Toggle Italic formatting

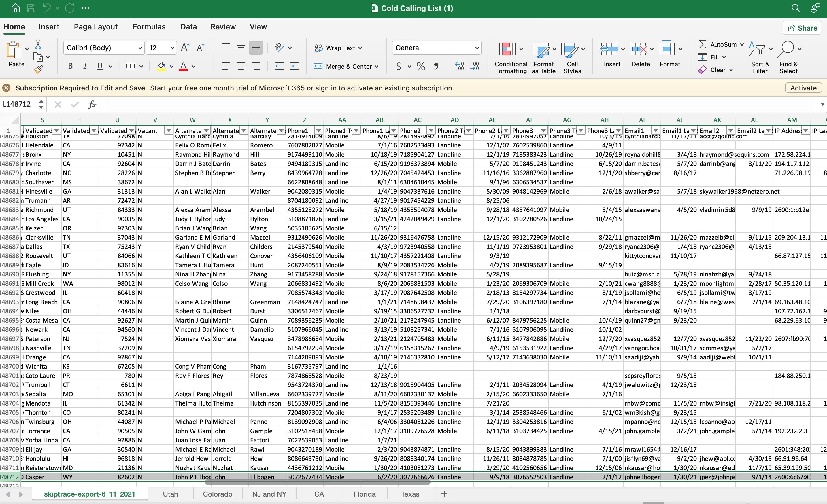click(x=85, y=66)
